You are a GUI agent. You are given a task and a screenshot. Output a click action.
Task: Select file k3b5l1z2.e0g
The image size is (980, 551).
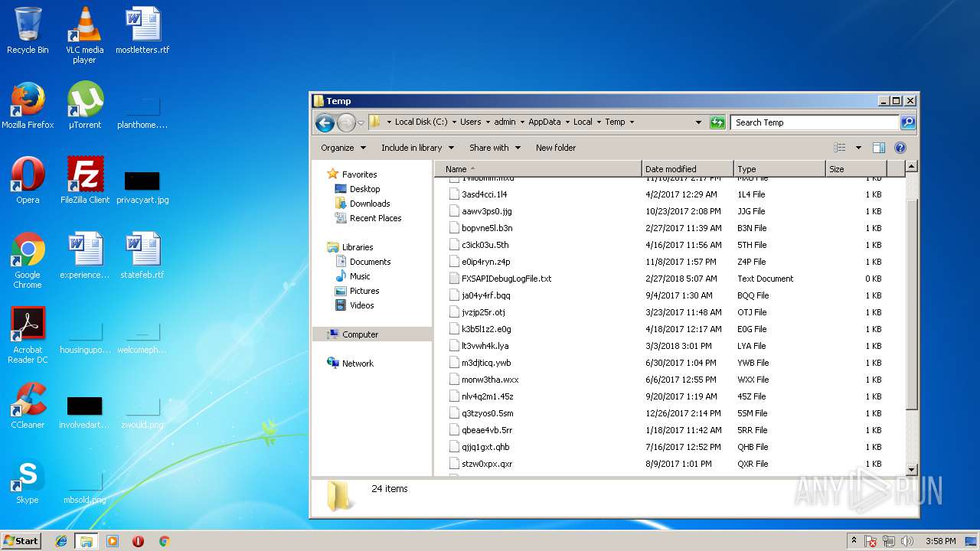pos(486,329)
